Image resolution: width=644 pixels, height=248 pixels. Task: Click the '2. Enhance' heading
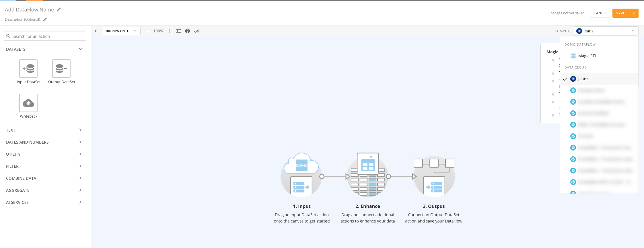368,206
